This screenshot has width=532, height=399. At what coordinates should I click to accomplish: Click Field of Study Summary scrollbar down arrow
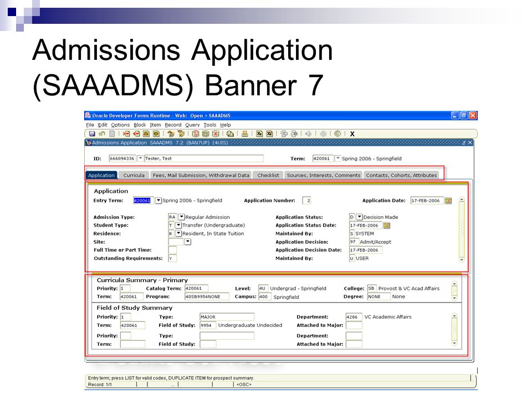pyautogui.click(x=454, y=344)
